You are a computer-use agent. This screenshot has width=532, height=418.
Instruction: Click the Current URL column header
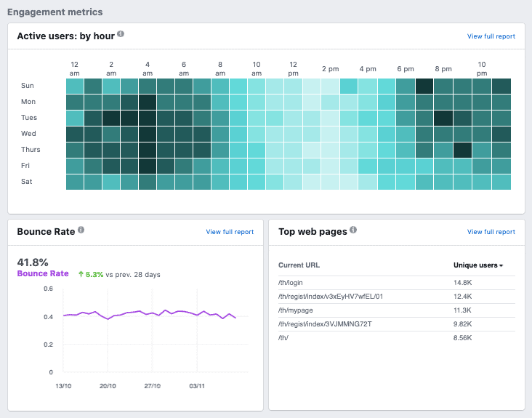coord(298,265)
